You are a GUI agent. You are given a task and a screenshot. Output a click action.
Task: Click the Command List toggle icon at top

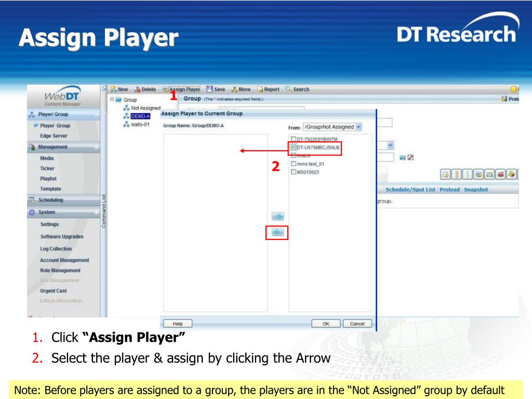pos(104,88)
